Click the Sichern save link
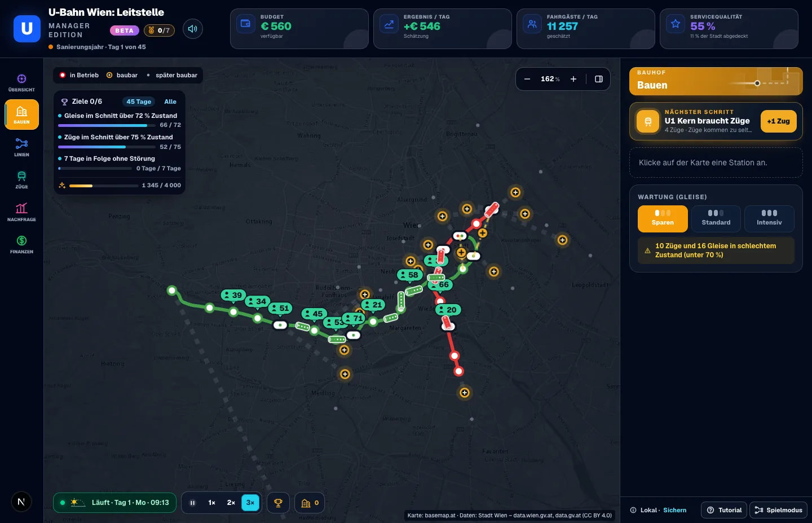 pyautogui.click(x=674, y=510)
